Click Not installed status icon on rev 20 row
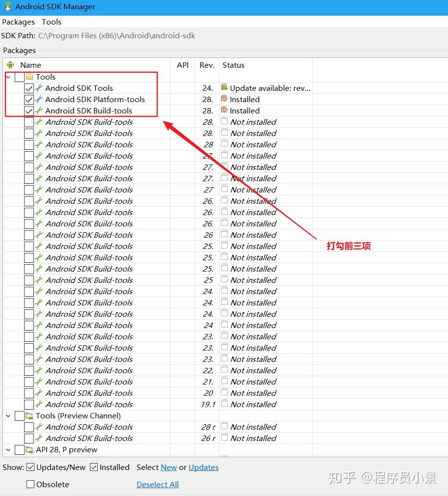 pos(224,392)
